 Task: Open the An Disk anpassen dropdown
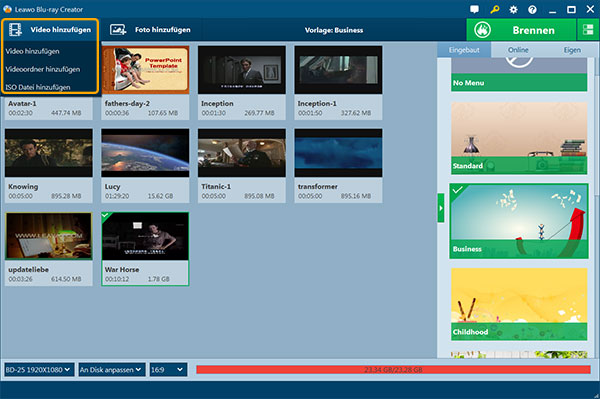(x=112, y=370)
